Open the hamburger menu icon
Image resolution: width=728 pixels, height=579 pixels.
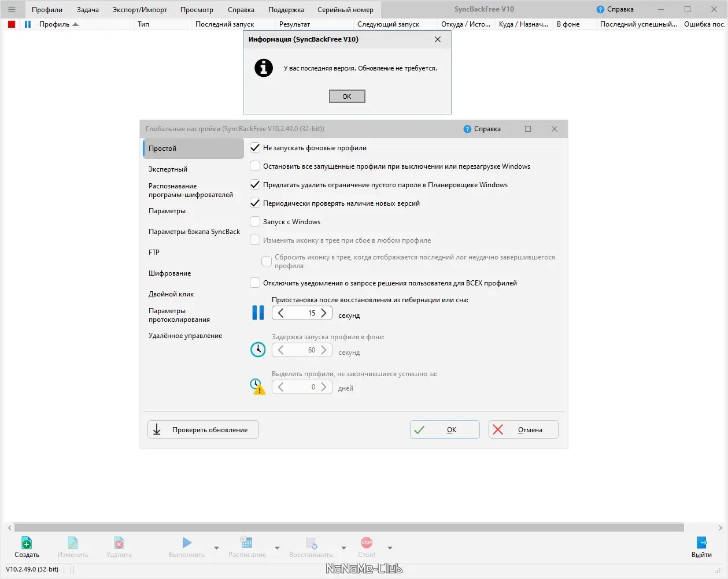coord(12,9)
